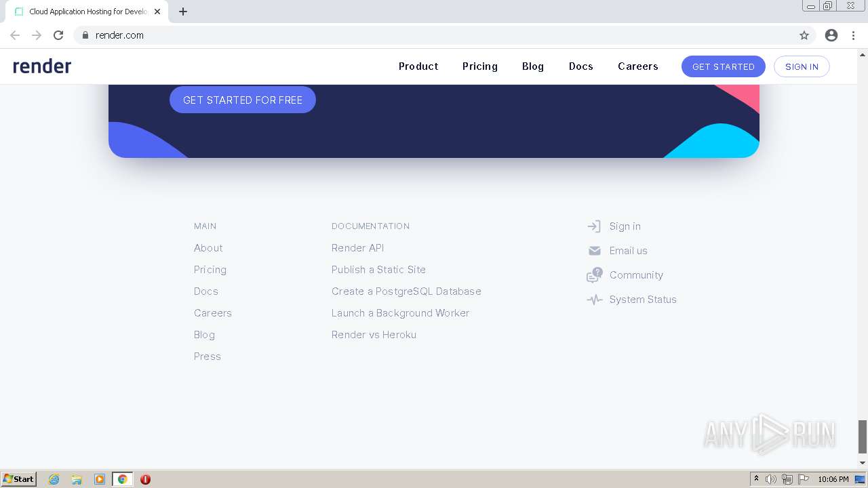Screen dimensions: 868x488
Task: Click the render logo in header
Action: click(x=42, y=66)
